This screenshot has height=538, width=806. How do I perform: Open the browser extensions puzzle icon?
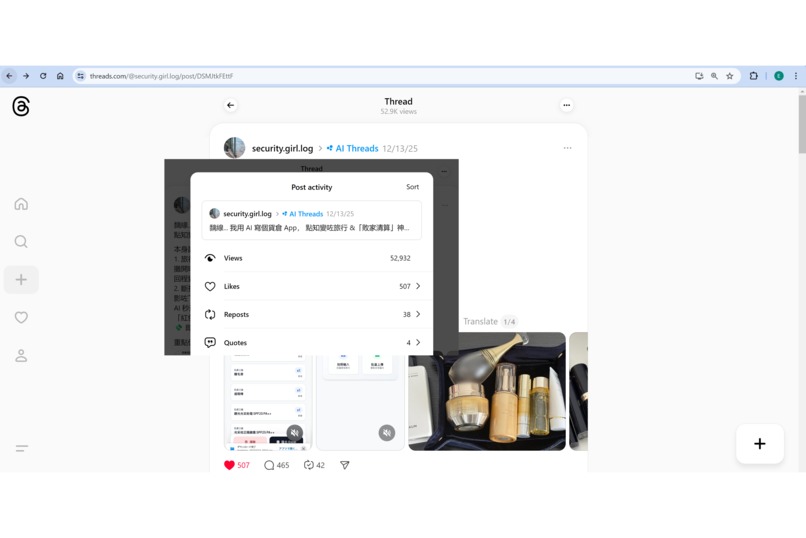pyautogui.click(x=754, y=76)
